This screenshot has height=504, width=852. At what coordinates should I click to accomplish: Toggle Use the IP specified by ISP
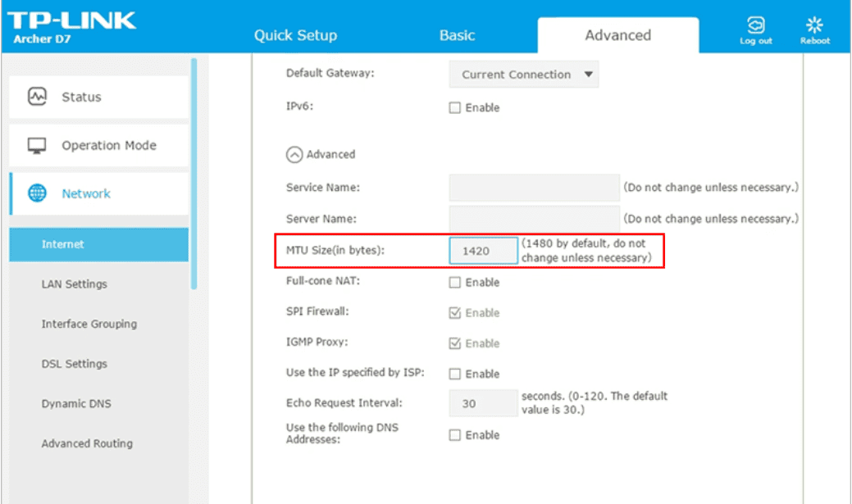coord(455,375)
